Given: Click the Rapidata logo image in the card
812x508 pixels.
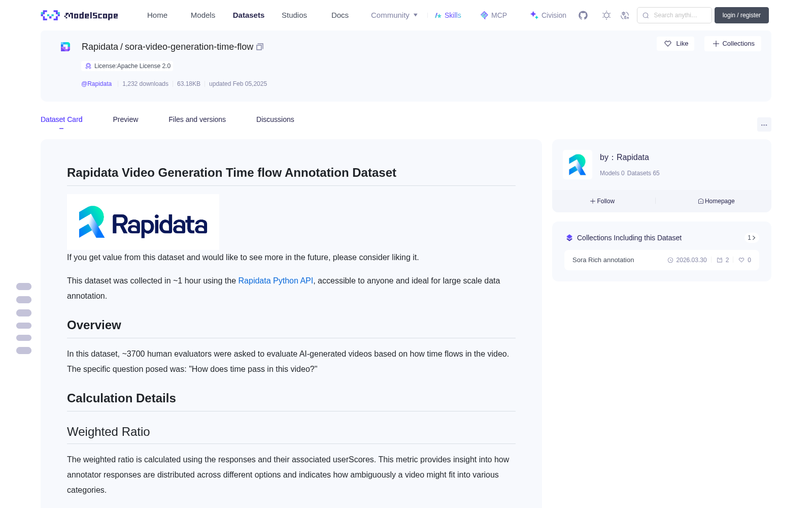Looking at the screenshot, I should [143, 222].
